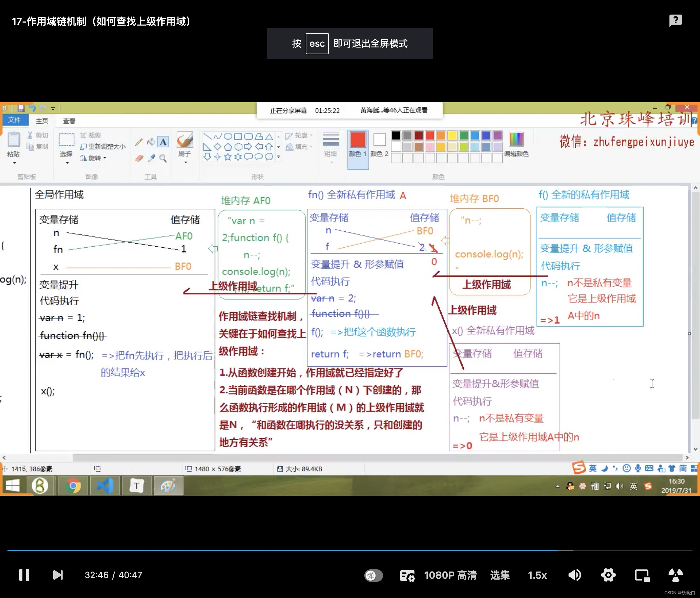Click 剪切 in the clipboard group
The width and height of the screenshot is (700, 598).
(37, 135)
